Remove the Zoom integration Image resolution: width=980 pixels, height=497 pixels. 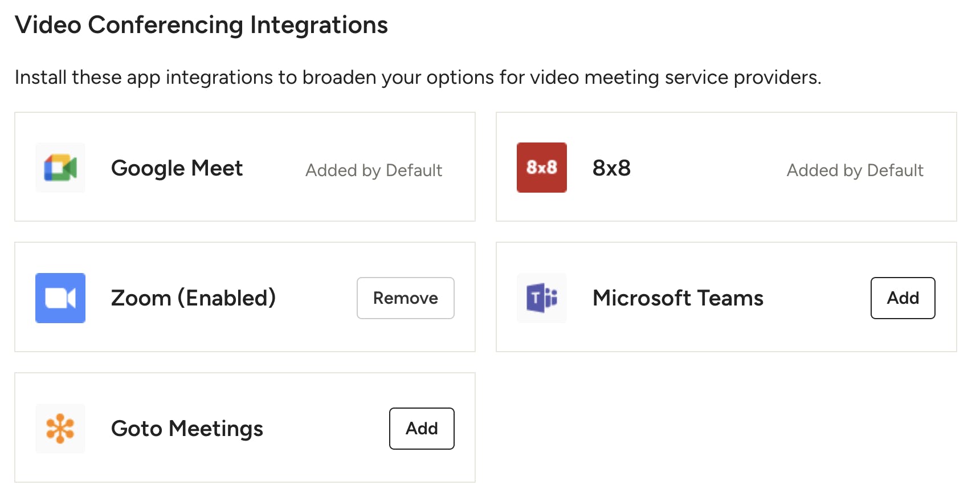(406, 298)
